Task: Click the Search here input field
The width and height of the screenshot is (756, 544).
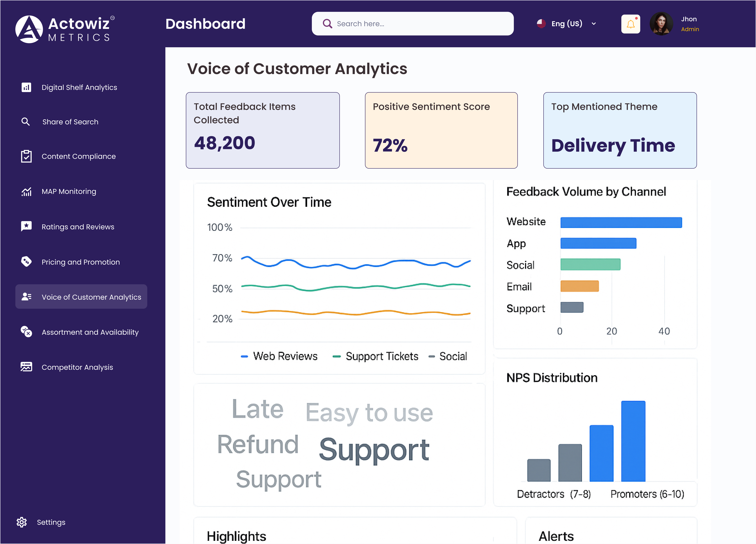Action: [413, 24]
